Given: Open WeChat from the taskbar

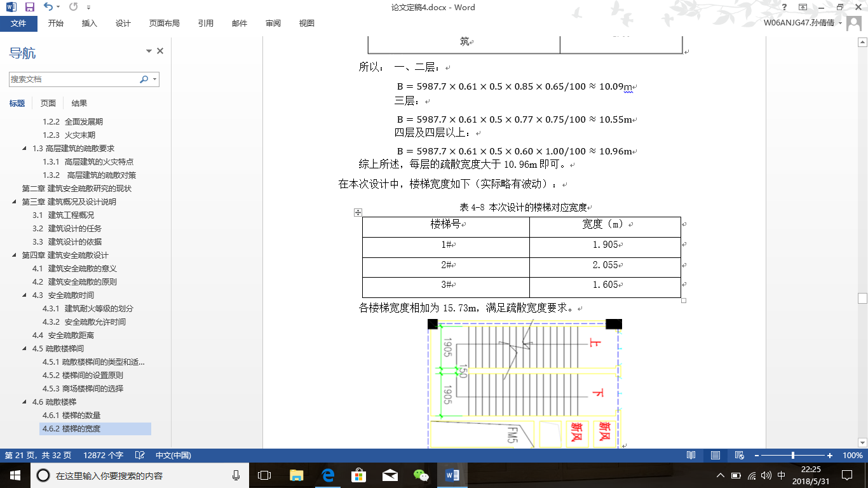Looking at the screenshot, I should coord(421,475).
